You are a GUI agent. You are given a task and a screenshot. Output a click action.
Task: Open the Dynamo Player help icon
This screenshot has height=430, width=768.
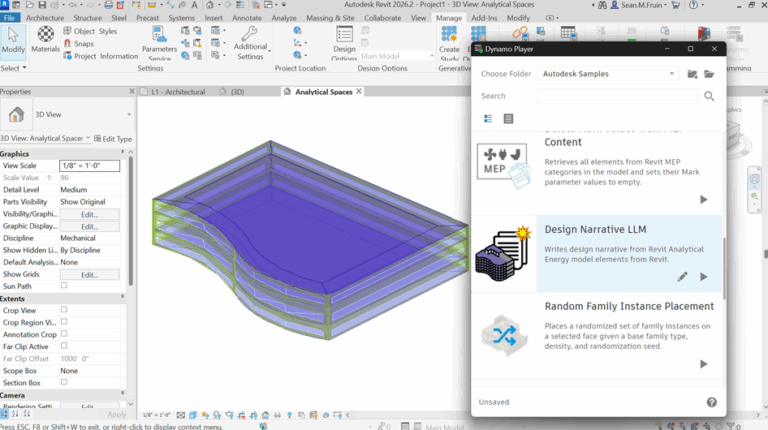[711, 402]
